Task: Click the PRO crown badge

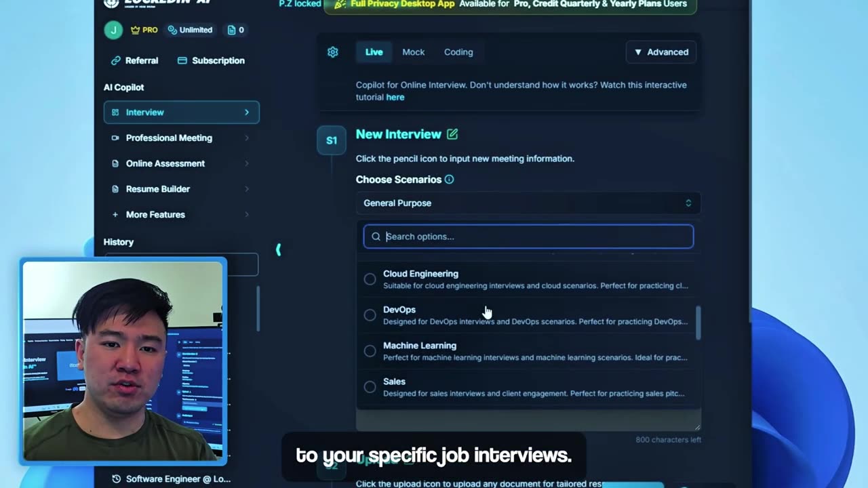Action: coord(144,30)
